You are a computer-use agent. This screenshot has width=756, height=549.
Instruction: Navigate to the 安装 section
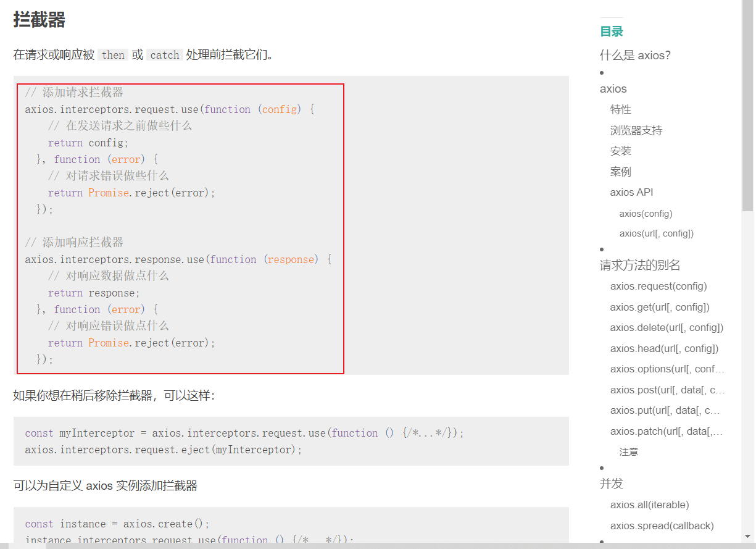(621, 151)
